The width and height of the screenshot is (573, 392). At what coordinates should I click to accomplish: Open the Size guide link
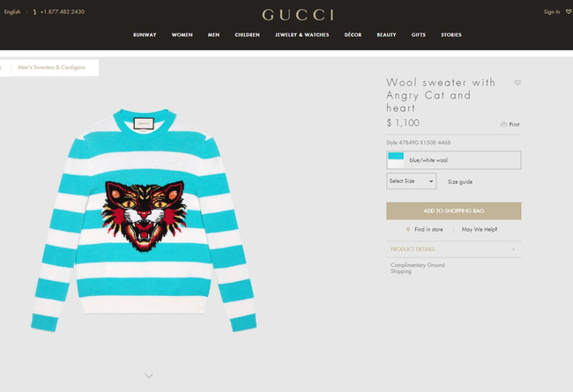[x=460, y=182]
